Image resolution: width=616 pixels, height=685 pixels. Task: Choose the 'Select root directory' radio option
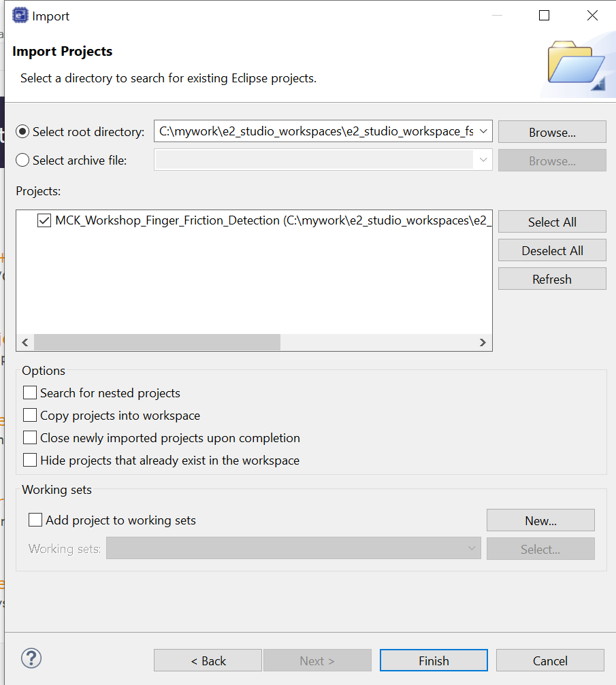point(23,132)
